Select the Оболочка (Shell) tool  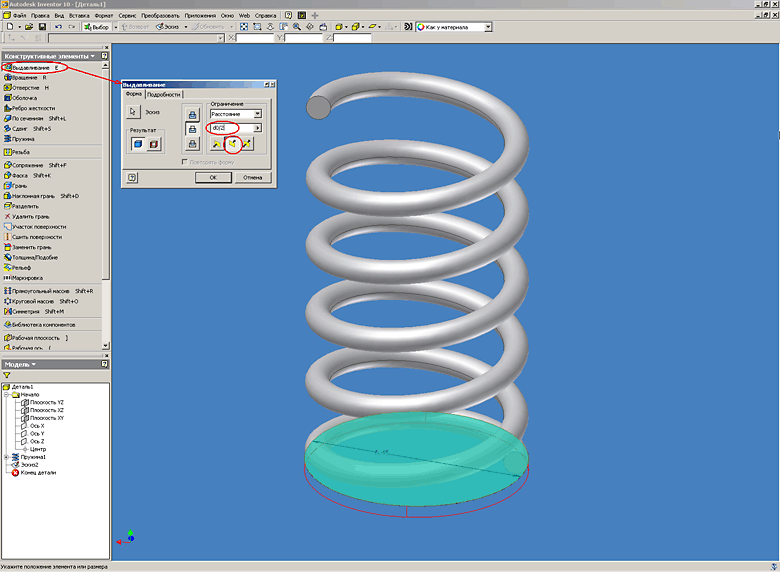click(x=20, y=98)
